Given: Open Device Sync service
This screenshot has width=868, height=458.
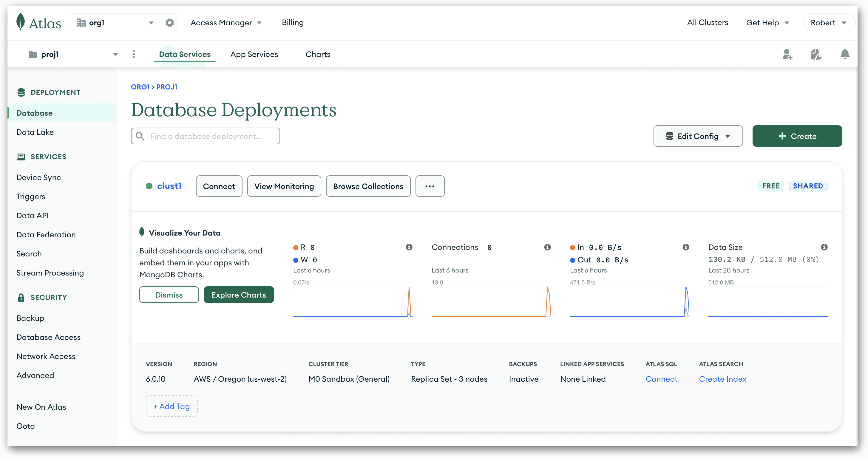Looking at the screenshot, I should coord(39,177).
